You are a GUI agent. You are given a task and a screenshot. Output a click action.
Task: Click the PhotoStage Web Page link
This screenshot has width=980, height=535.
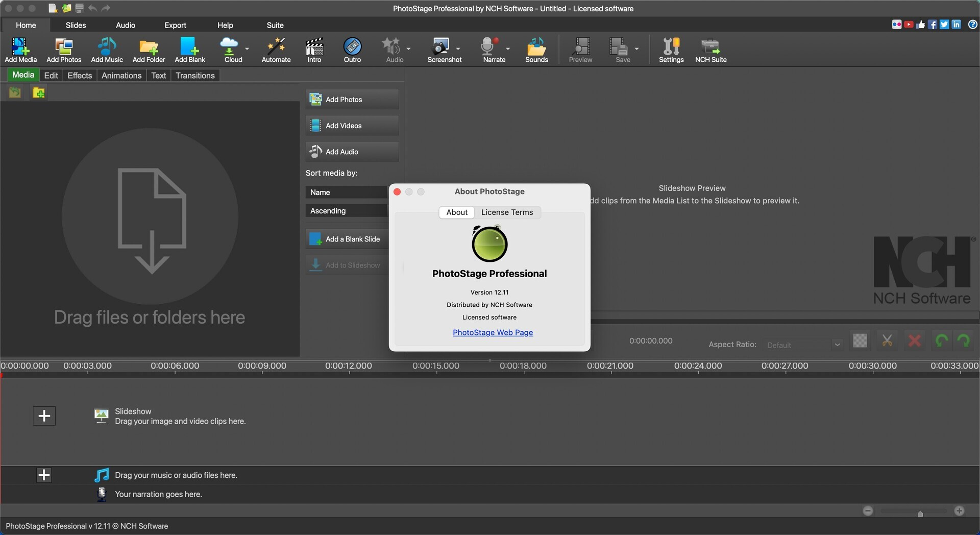(x=492, y=332)
